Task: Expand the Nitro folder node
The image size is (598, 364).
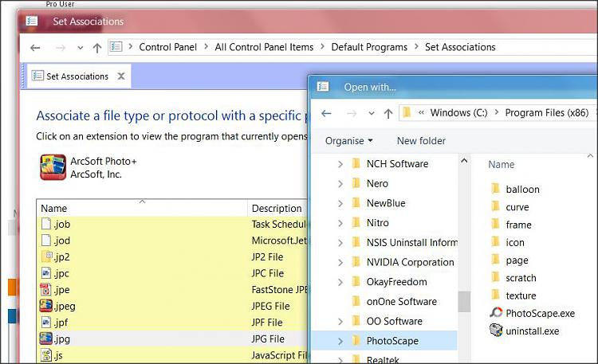Action: click(340, 223)
